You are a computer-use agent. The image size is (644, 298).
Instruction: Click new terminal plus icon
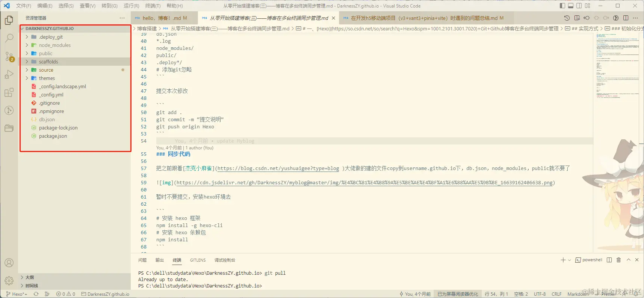pyautogui.click(x=563, y=260)
